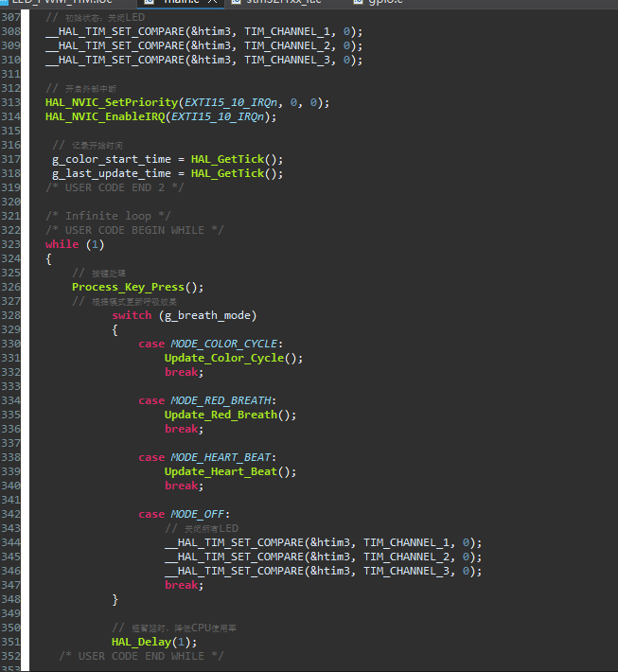
Task: Click MODE_HEART_BEAT case label
Action: [x=221, y=457]
